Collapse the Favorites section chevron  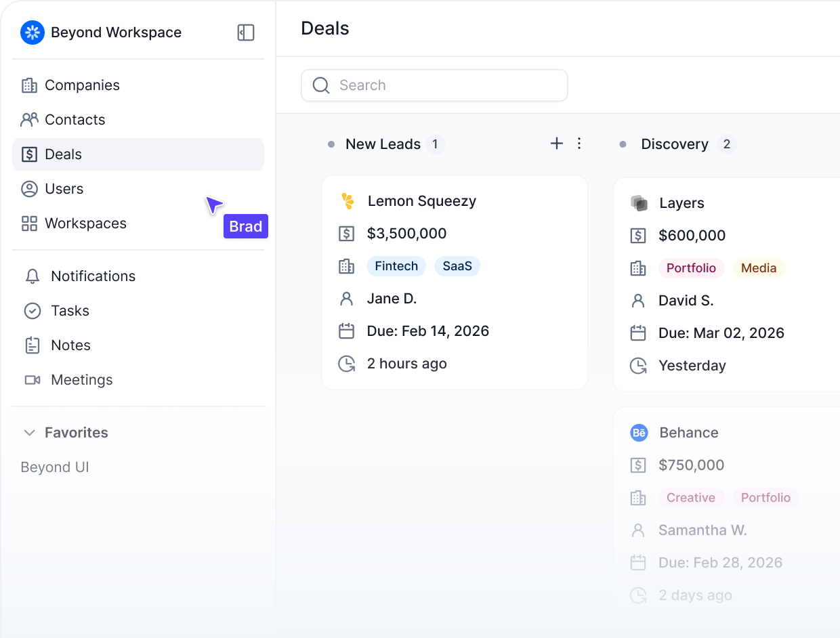(29, 433)
